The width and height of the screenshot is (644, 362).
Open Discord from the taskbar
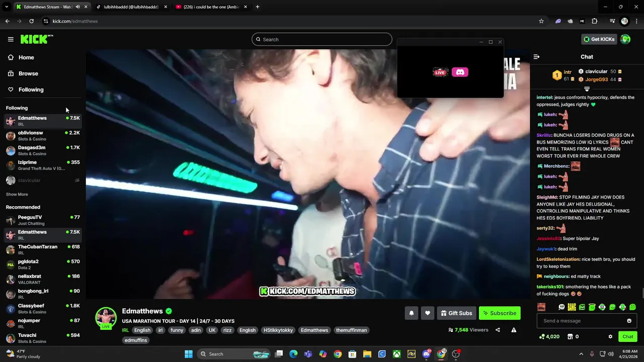tap(427, 354)
